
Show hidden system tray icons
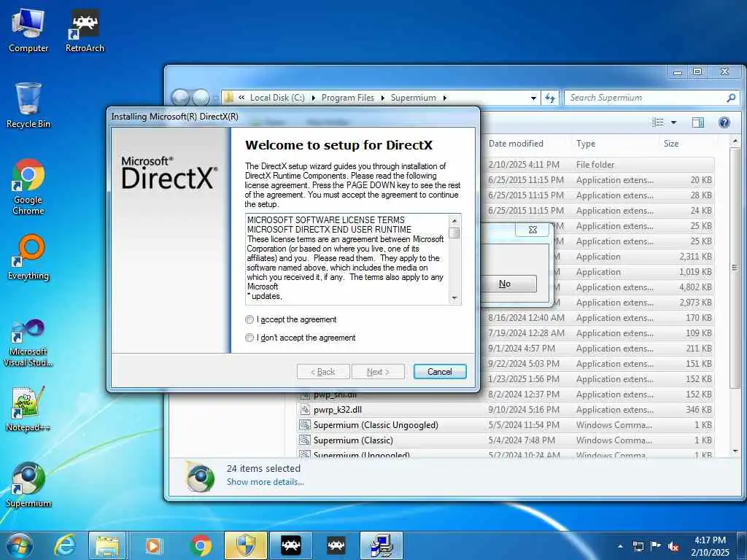click(620, 546)
